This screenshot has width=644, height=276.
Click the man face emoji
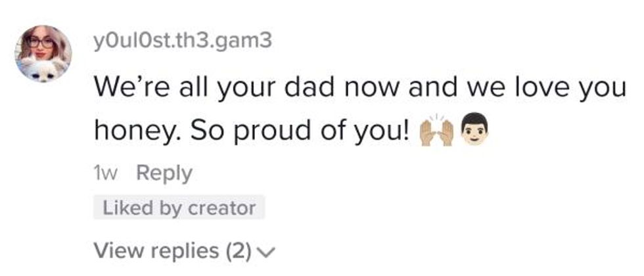474,132
